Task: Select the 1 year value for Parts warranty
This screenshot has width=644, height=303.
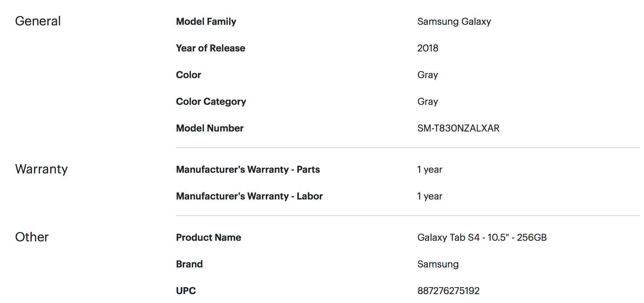Action: (430, 170)
